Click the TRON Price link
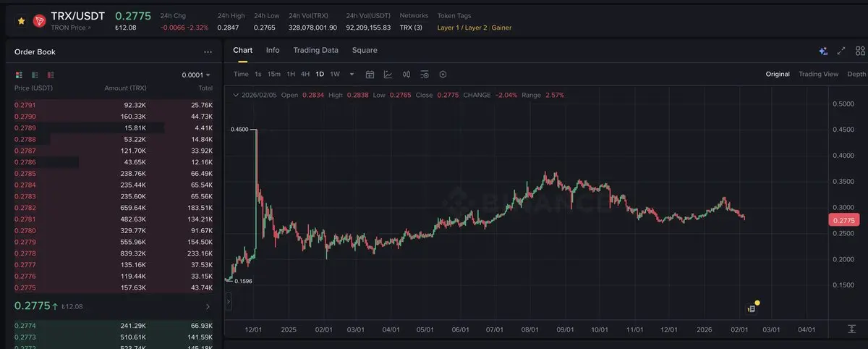 point(71,28)
